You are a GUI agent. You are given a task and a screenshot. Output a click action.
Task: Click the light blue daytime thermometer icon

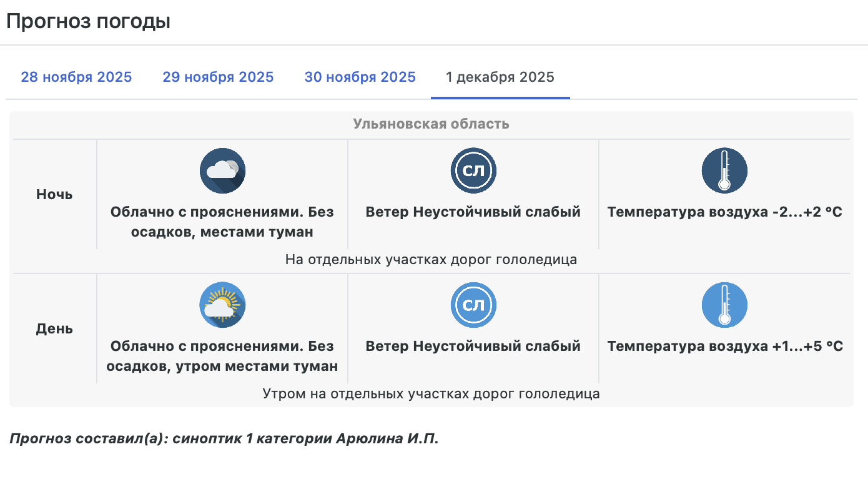(x=724, y=305)
